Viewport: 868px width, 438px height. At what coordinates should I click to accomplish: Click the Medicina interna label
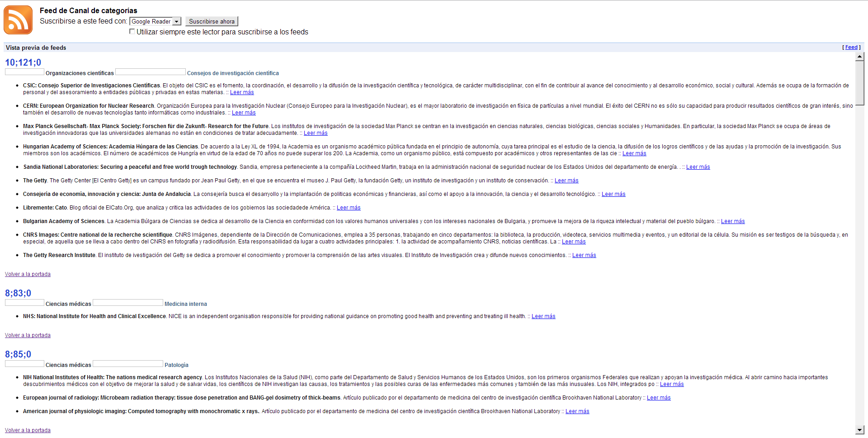point(186,304)
